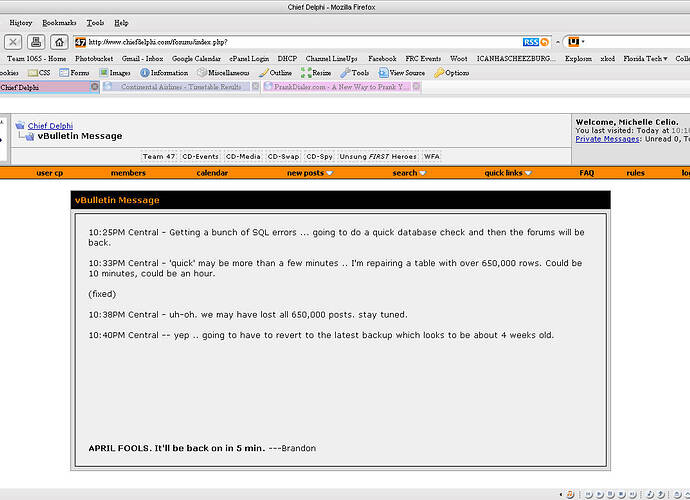Screen dimensions: 690x500
Task: Click the iTunes music note status bar icon
Action: click(570, 494)
